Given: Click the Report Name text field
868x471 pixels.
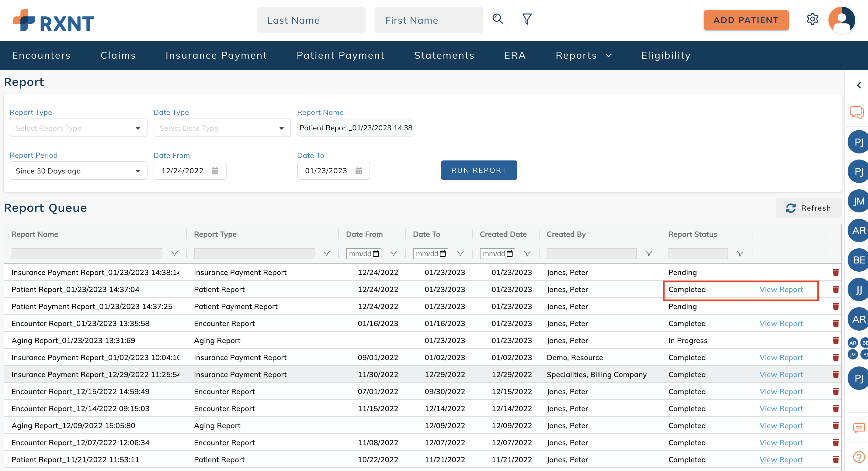Looking at the screenshot, I should click(x=356, y=128).
